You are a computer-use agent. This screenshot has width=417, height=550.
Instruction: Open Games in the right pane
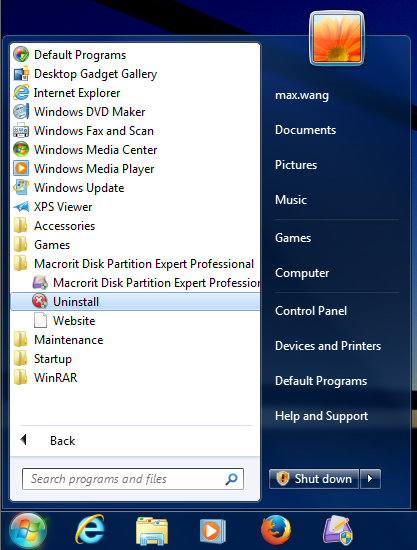[293, 237]
